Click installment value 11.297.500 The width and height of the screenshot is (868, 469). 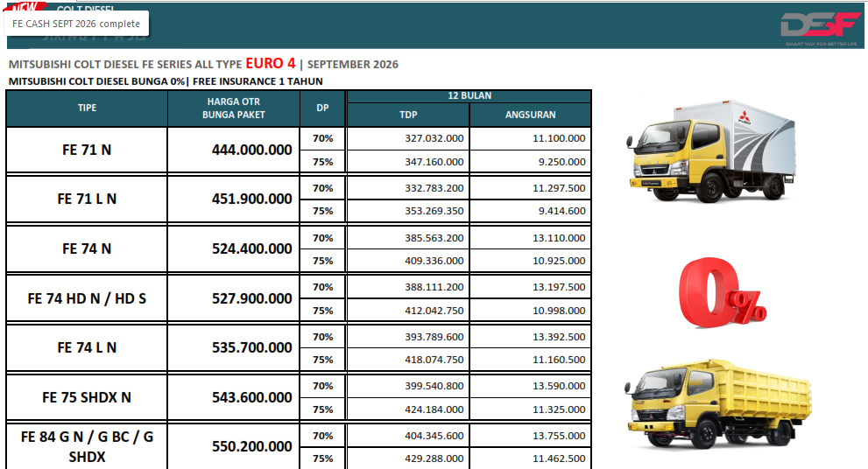pos(559,188)
